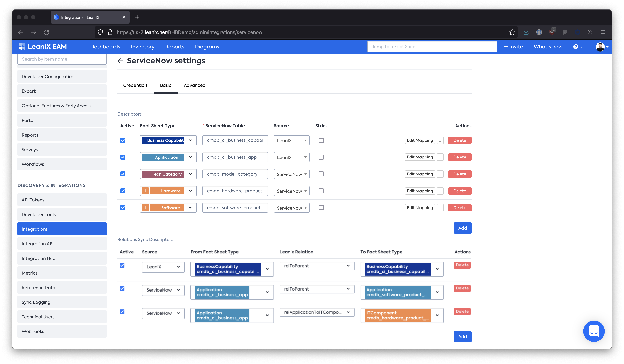Open the Inventory menu in the top bar
The width and height of the screenshot is (624, 364).
click(x=142, y=47)
